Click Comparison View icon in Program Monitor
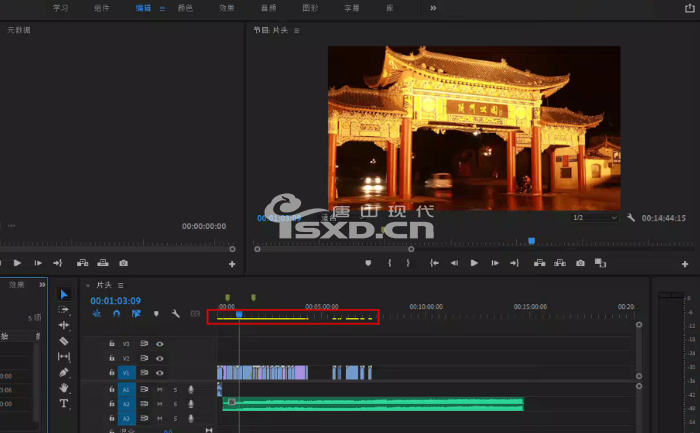The width and height of the screenshot is (700, 433). (600, 263)
